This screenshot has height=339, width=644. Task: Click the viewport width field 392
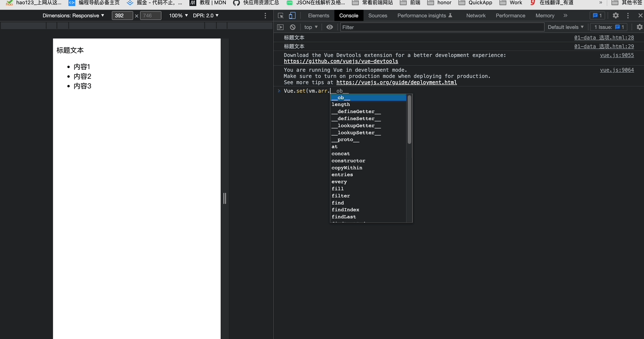122,15
